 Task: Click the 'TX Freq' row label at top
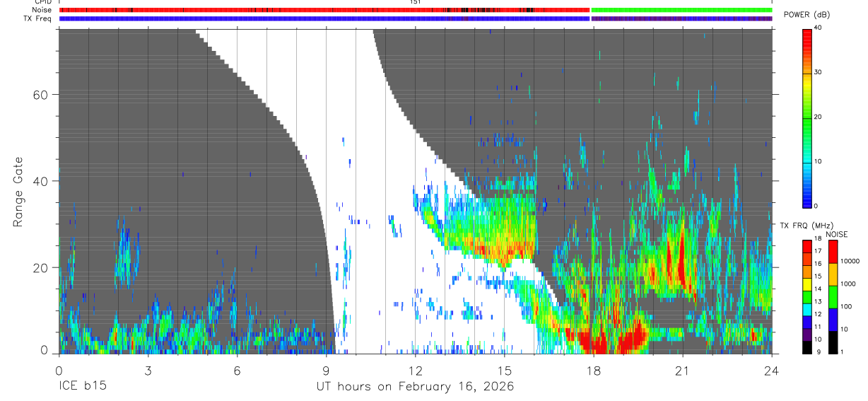click(x=38, y=18)
